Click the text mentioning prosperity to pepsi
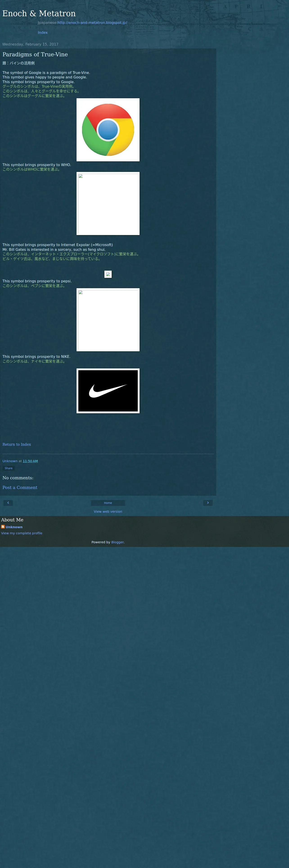This screenshot has height=868, width=289. [37, 281]
